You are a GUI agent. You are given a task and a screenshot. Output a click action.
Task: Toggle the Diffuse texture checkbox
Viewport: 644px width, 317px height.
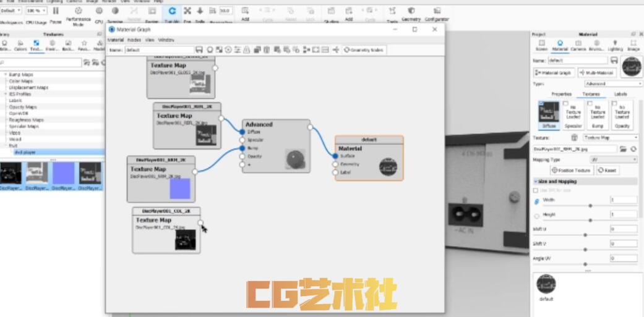coord(541,103)
